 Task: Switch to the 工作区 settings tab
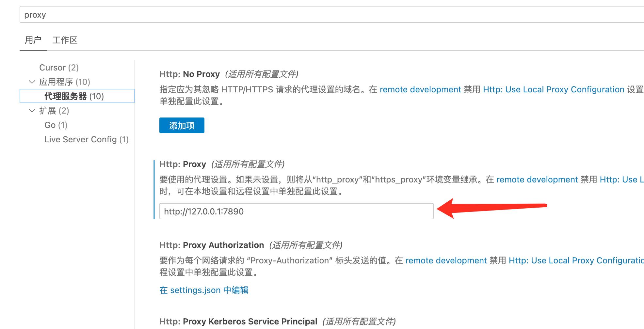pos(65,40)
